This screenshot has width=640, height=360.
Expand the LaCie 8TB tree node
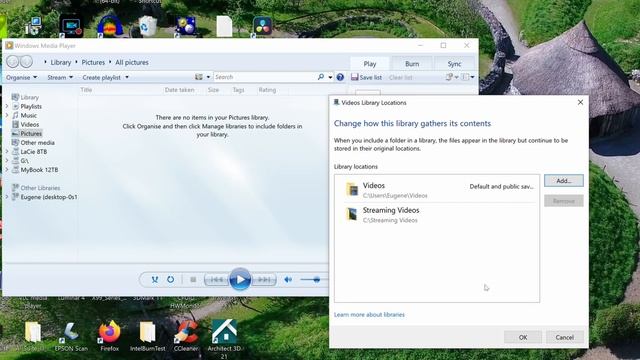[x=7, y=151]
